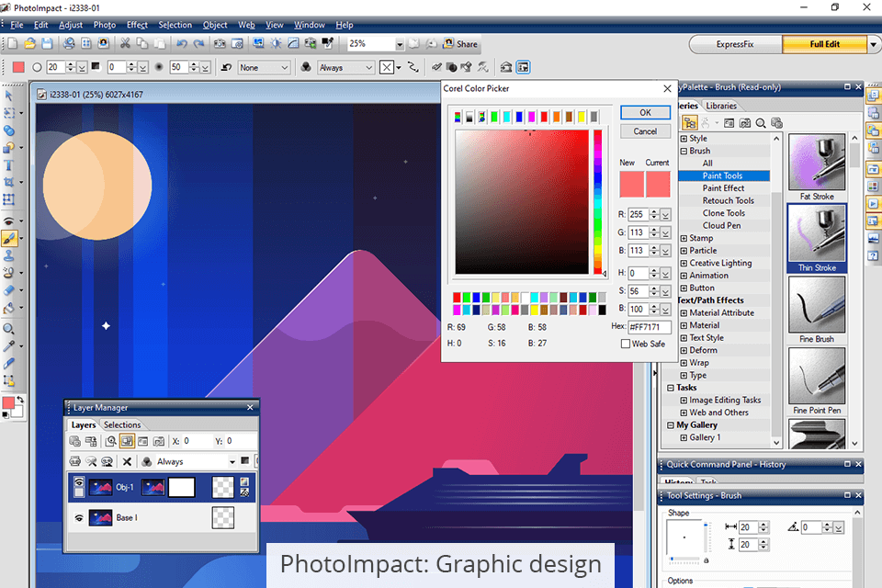
Task: Toggle the Web Safe checkbox
Action: [x=625, y=344]
